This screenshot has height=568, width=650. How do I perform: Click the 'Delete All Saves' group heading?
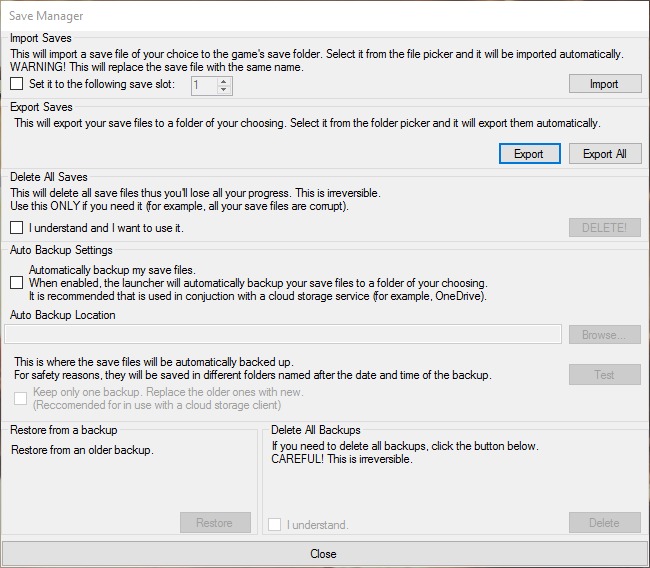click(49, 177)
